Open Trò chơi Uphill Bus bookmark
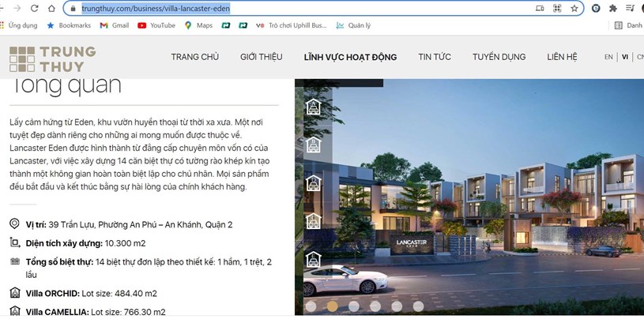This screenshot has width=644, height=319. [x=292, y=25]
